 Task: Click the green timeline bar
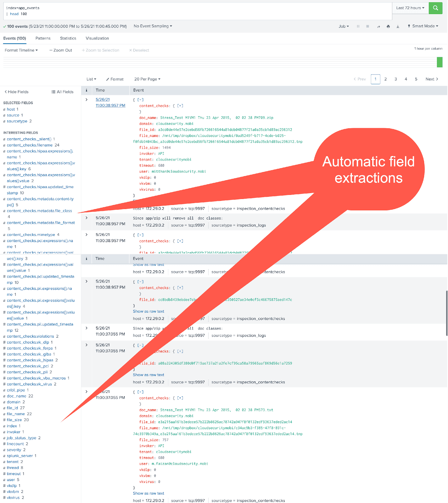[x=440, y=62]
